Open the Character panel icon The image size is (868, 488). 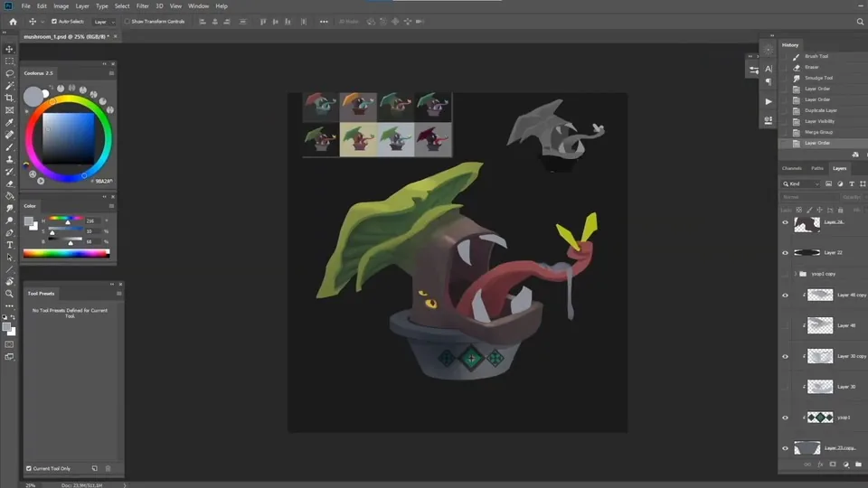pos(769,69)
